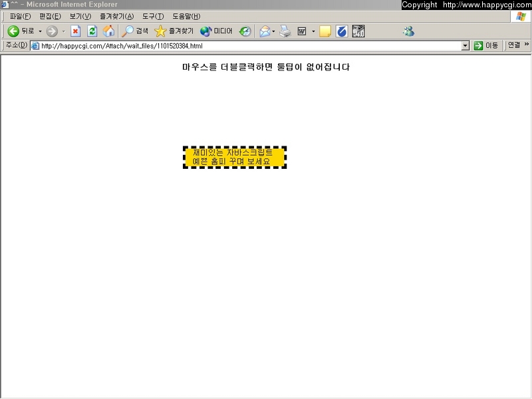
Task: Open the 편집(E) menu
Action: [x=51, y=16]
